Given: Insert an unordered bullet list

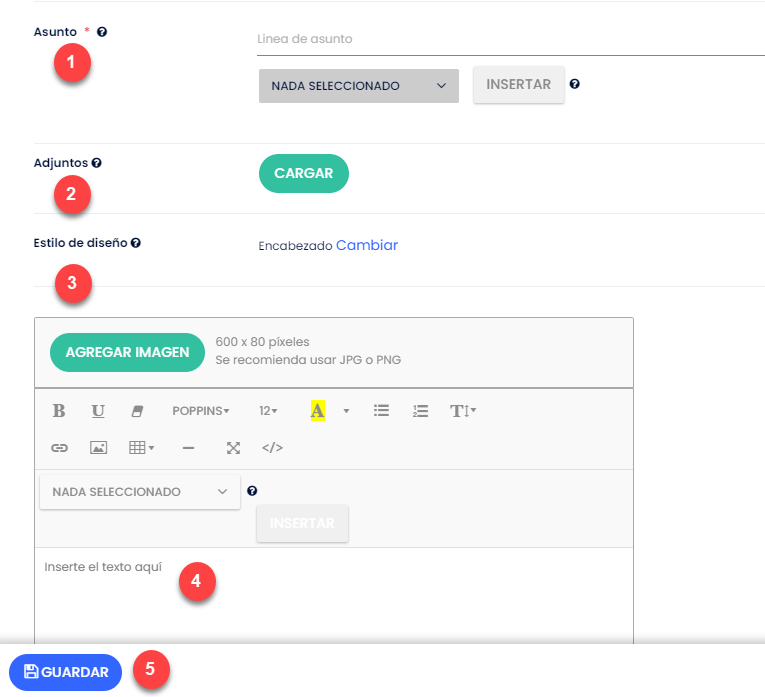Looking at the screenshot, I should (x=381, y=411).
